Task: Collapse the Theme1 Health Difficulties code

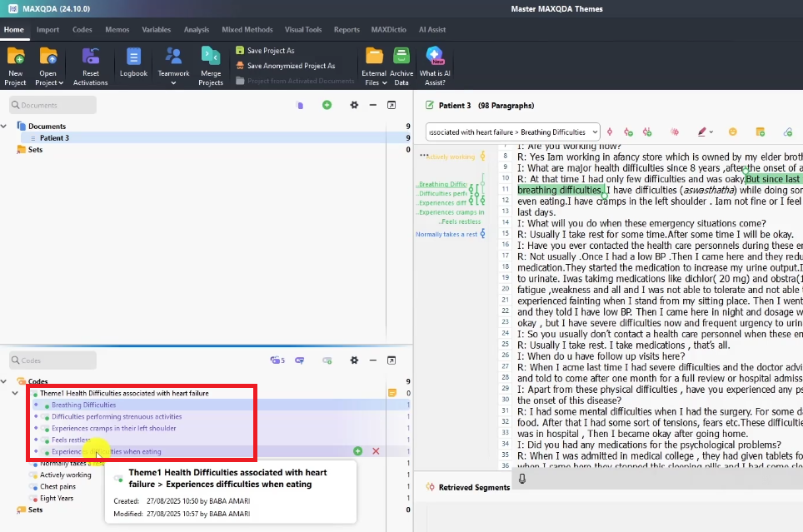Action: click(15, 393)
